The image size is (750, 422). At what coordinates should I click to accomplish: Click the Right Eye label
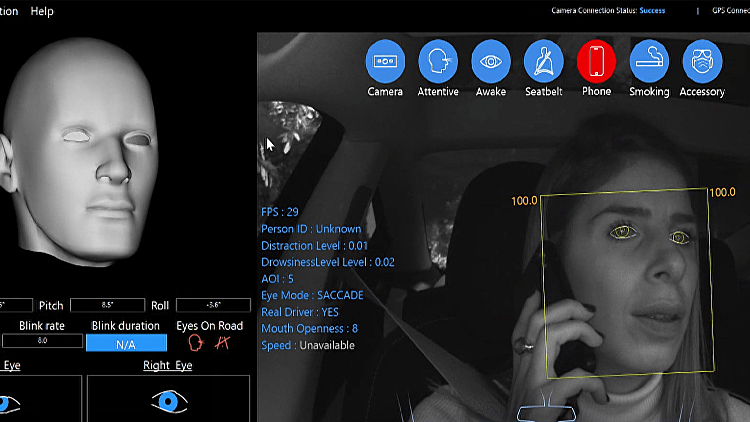(167, 366)
